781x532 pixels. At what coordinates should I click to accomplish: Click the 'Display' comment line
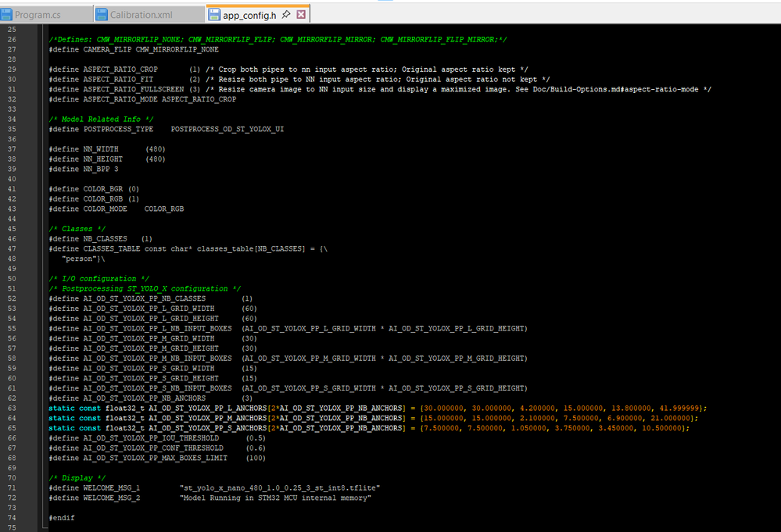coord(77,477)
